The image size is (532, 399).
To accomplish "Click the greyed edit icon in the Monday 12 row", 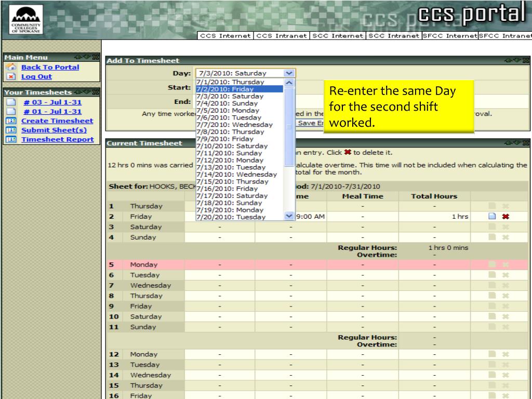I will pyautogui.click(x=492, y=354).
